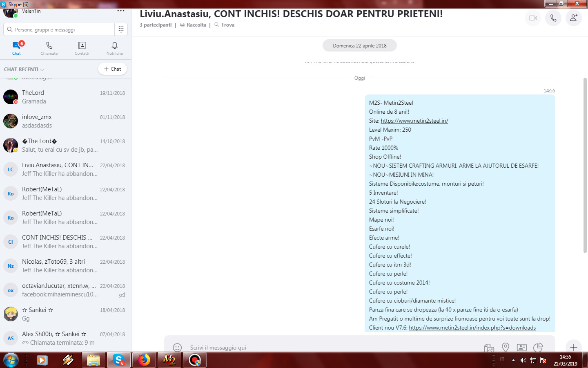588x368 pixels.
Task: Open file explorer in the taskbar
Action: tap(94, 360)
